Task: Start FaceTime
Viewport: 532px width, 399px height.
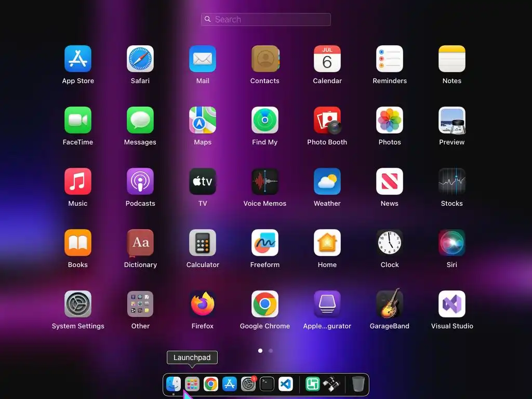Action: (x=78, y=120)
